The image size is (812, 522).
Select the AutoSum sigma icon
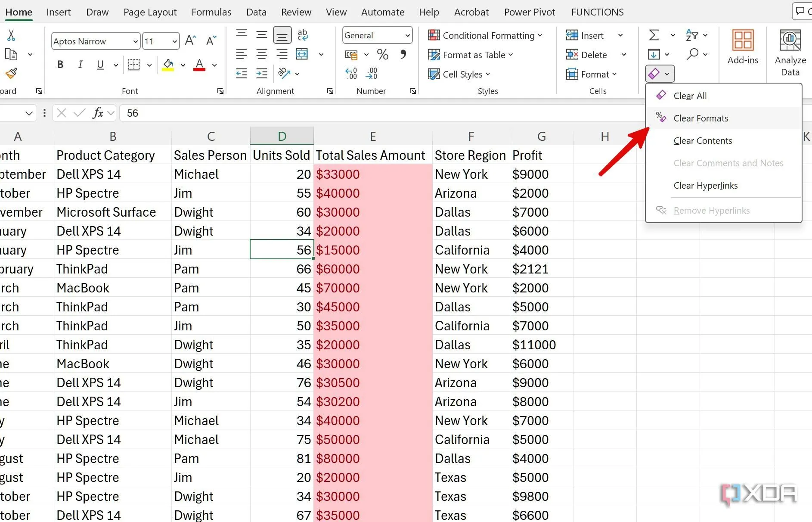tap(654, 35)
